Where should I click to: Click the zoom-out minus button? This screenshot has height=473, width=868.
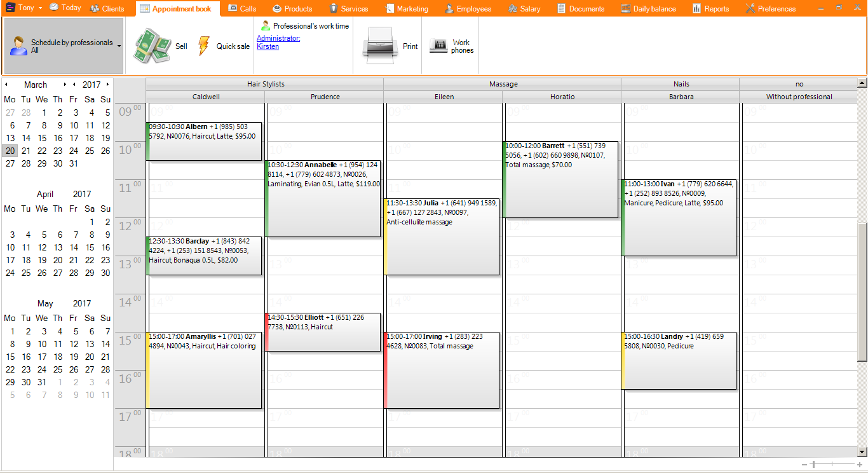pyautogui.click(x=804, y=465)
